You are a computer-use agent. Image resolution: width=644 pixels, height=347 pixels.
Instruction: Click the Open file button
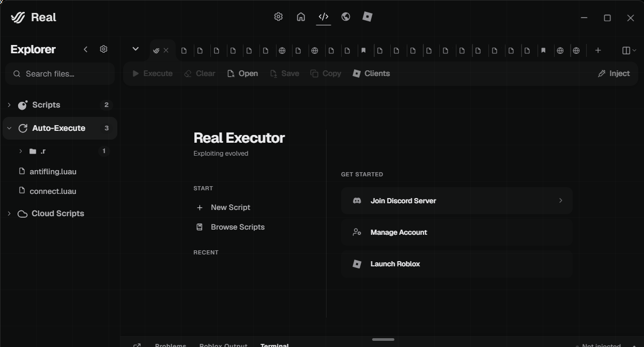[x=242, y=73]
